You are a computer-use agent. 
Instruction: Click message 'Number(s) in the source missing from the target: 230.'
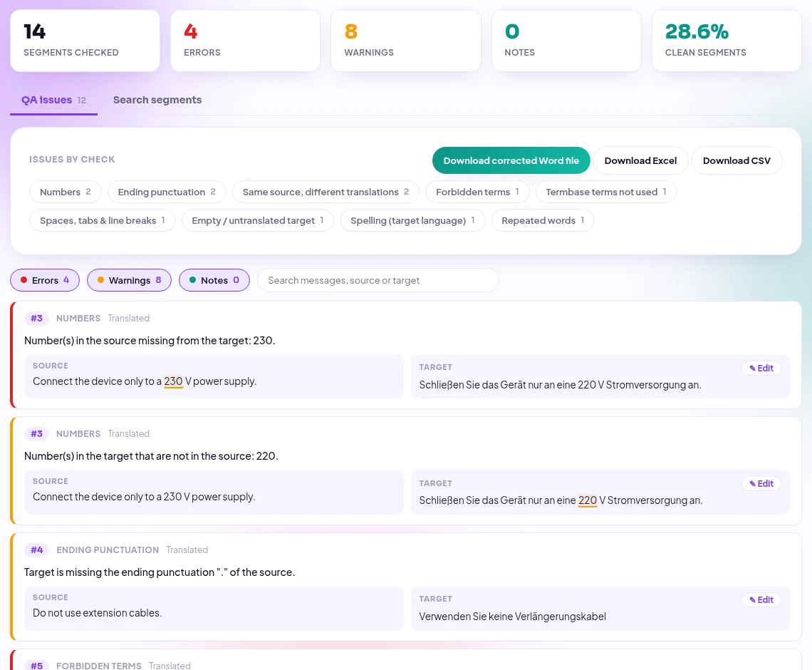click(150, 341)
